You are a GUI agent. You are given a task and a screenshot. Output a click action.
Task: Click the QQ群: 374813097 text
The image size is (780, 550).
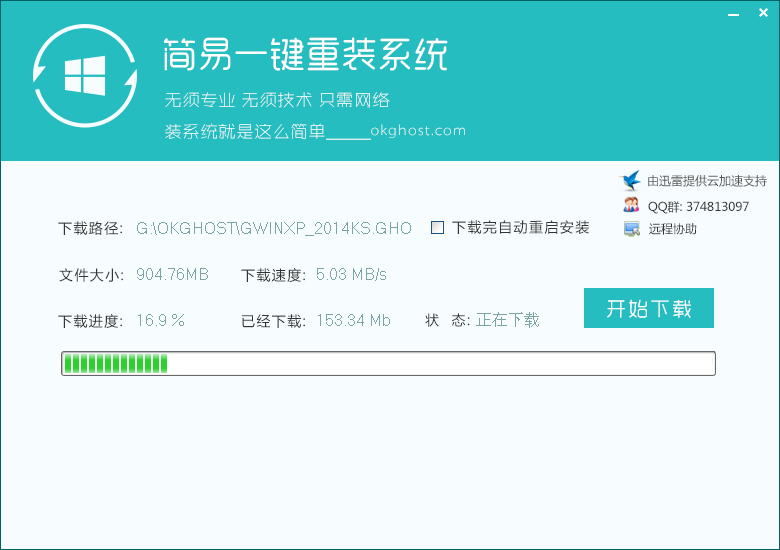[698, 206]
